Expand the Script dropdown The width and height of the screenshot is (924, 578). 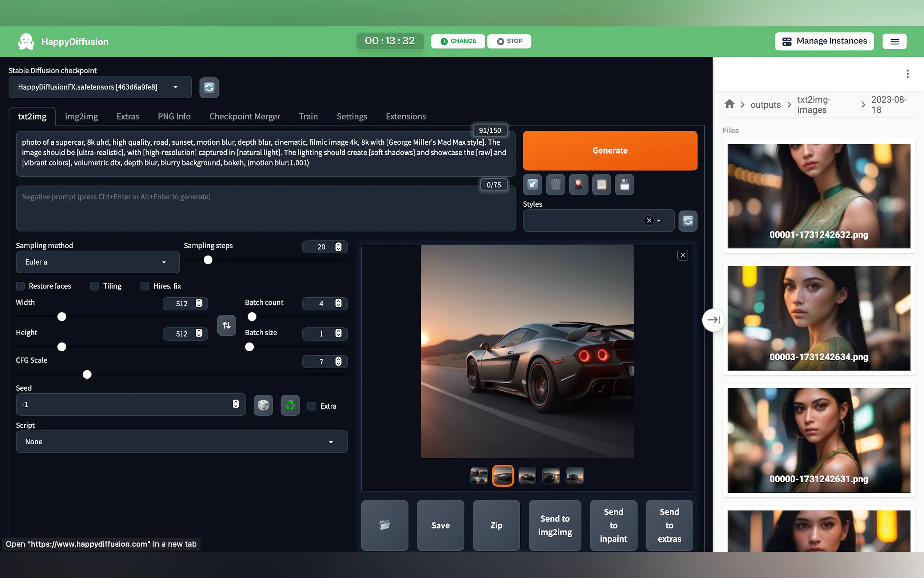(182, 442)
